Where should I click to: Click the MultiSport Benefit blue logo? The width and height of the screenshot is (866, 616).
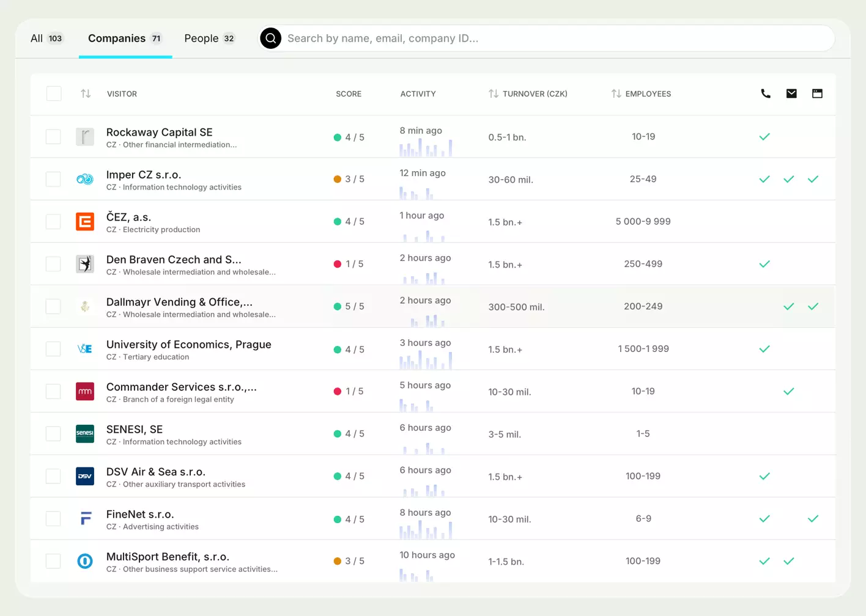pos(85,561)
